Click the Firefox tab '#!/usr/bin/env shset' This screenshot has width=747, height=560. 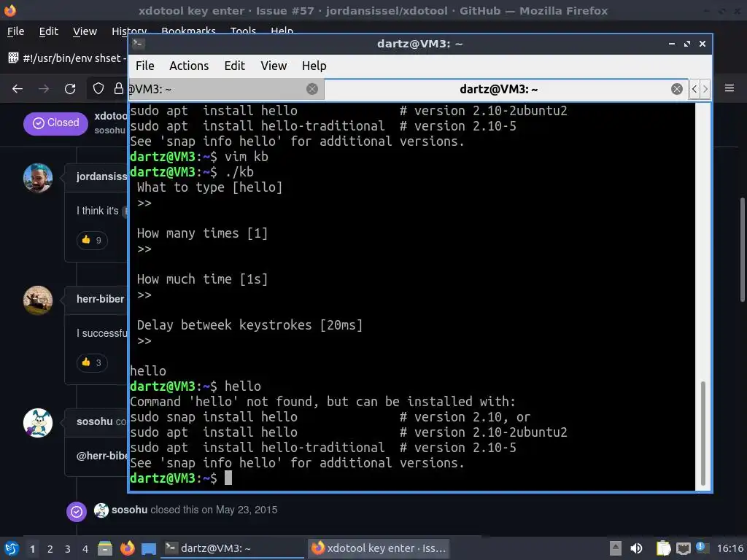[x=66, y=58]
